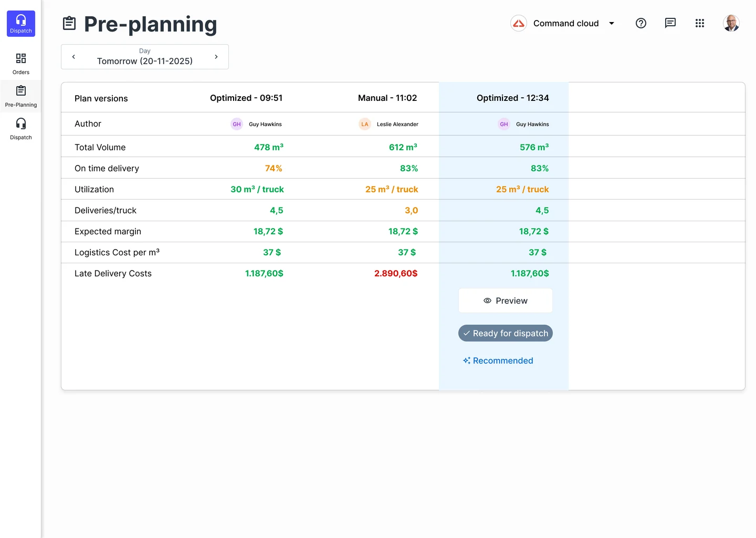Screen dimensions: 756x538
Task: Click the 3,0 deliveries per truck value
Action: tap(412, 210)
